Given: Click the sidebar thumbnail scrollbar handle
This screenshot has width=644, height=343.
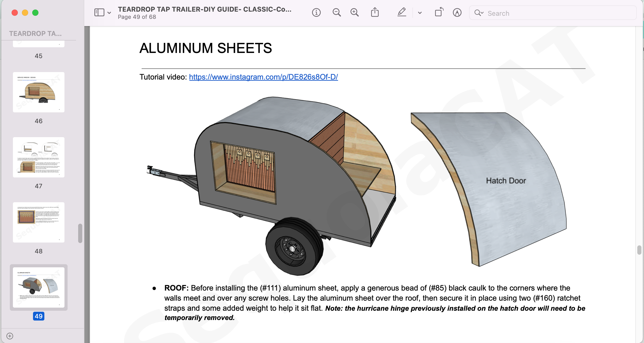Looking at the screenshot, I should point(80,233).
